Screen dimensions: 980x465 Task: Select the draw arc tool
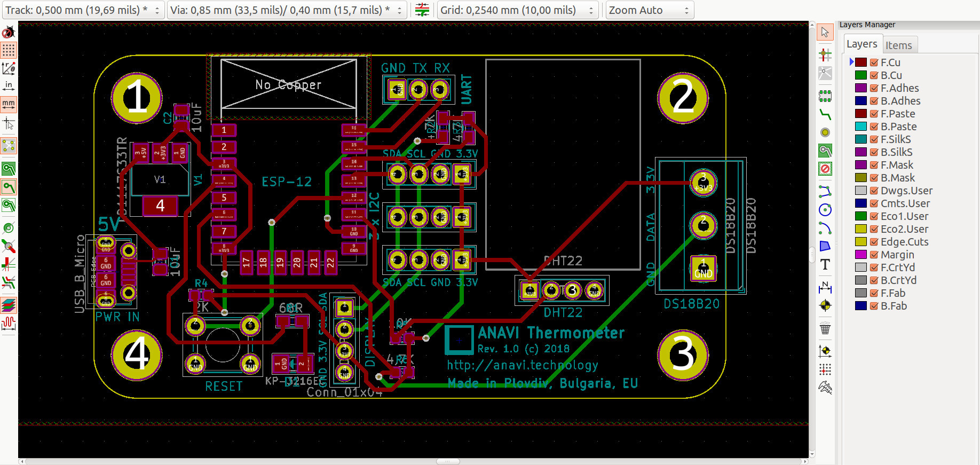point(825,228)
